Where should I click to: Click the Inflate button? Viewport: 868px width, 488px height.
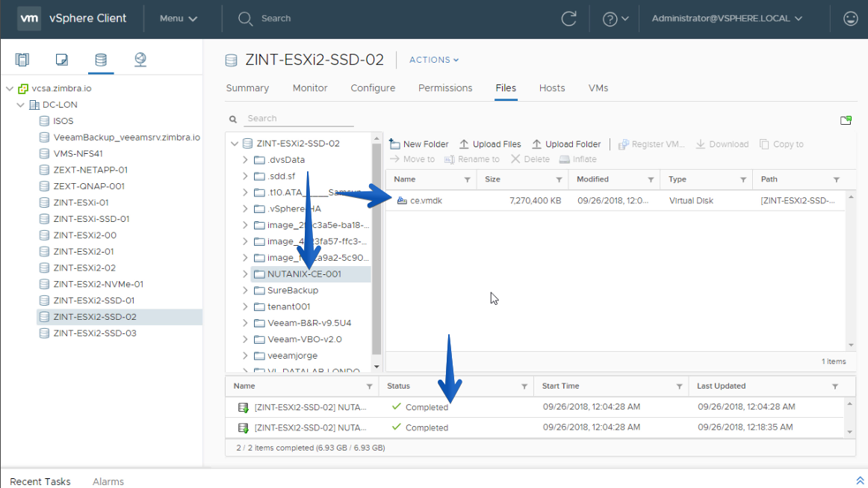coord(578,159)
